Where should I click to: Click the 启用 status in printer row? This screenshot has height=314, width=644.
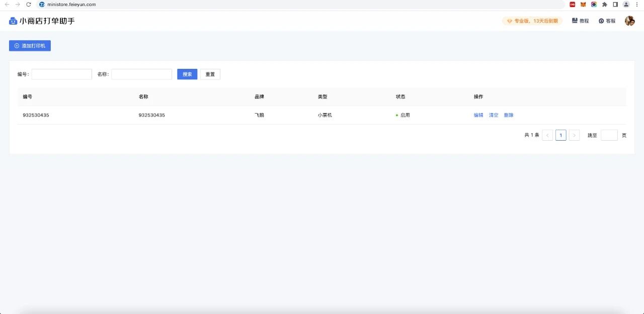click(x=403, y=115)
